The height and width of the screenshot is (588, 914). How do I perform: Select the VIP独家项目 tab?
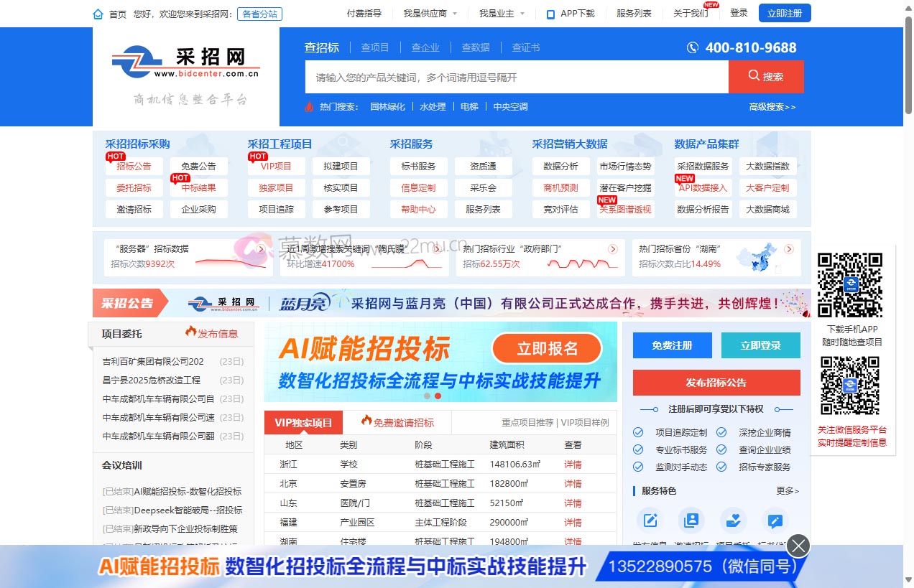[x=303, y=422]
